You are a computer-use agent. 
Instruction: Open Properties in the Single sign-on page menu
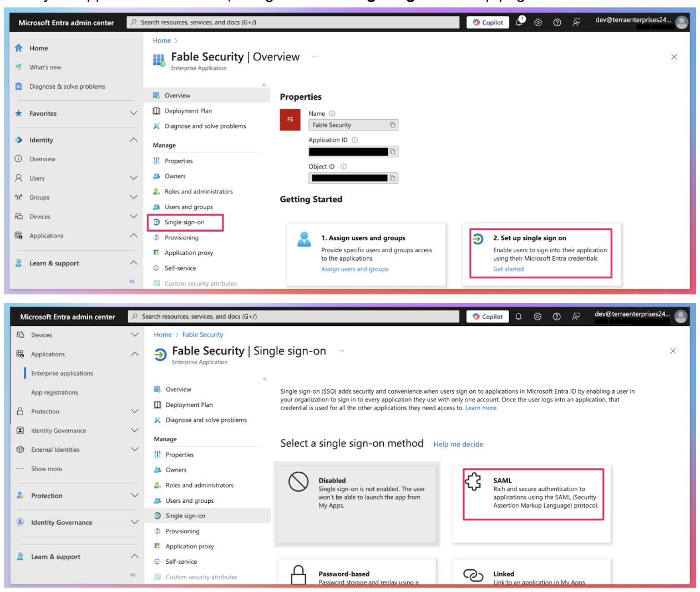click(x=180, y=455)
